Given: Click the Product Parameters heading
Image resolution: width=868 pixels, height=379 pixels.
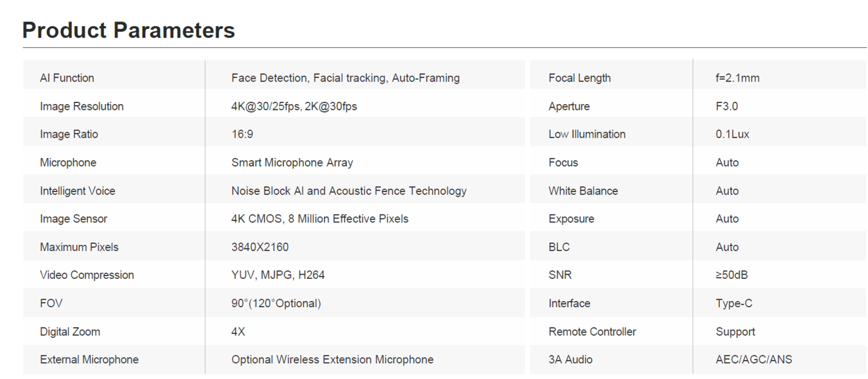Looking at the screenshot, I should (128, 30).
